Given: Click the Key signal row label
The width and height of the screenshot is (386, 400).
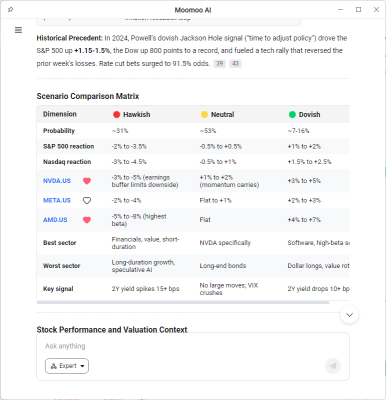Looking at the screenshot, I should pos(58,289).
